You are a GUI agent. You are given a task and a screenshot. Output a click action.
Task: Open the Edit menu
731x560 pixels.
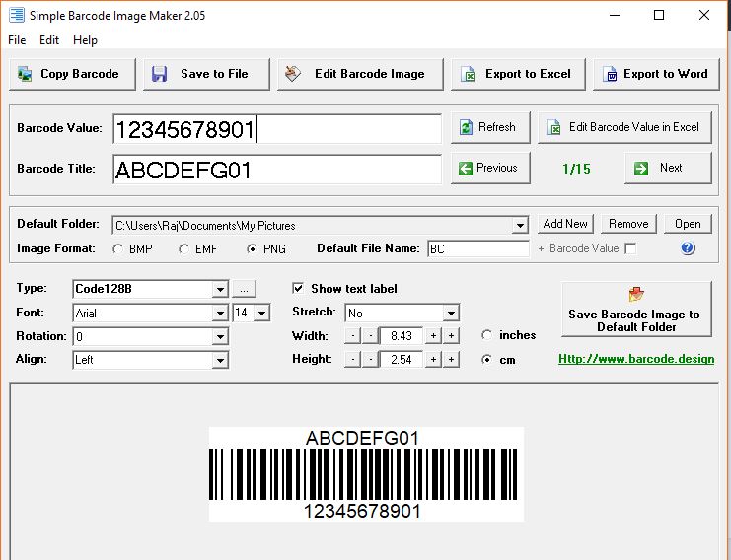click(x=49, y=40)
